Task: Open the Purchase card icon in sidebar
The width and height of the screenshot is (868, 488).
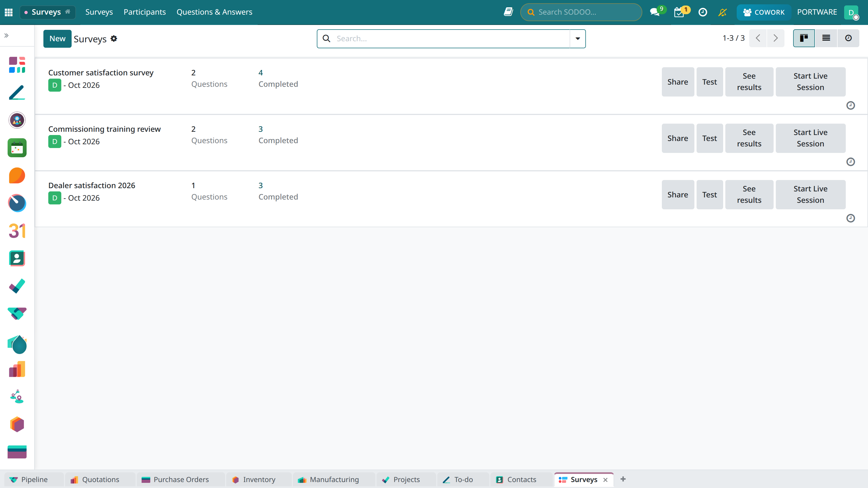Action: (17, 452)
